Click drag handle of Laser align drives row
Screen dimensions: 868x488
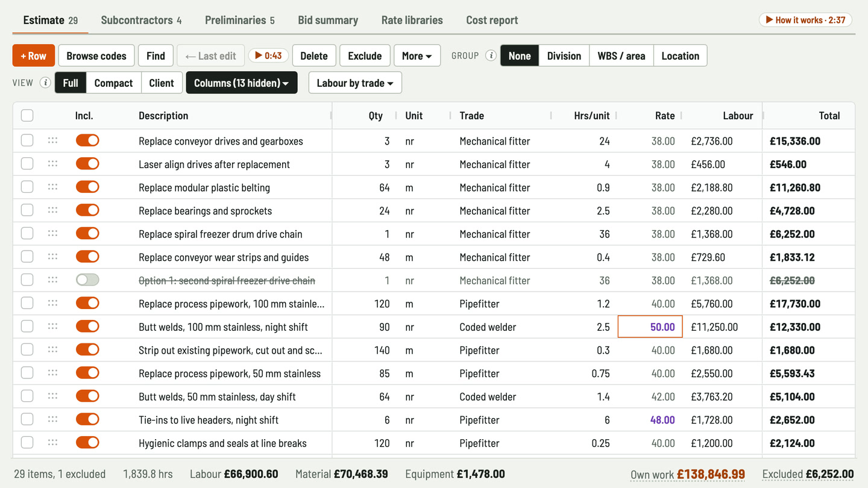click(x=52, y=164)
